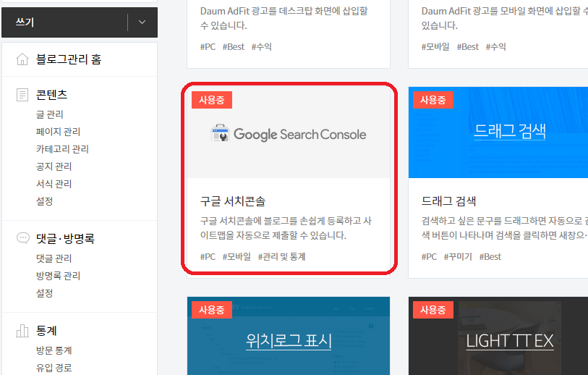Click Daum AdFit 모바일 description text
The image size is (588, 375).
coord(504,18)
